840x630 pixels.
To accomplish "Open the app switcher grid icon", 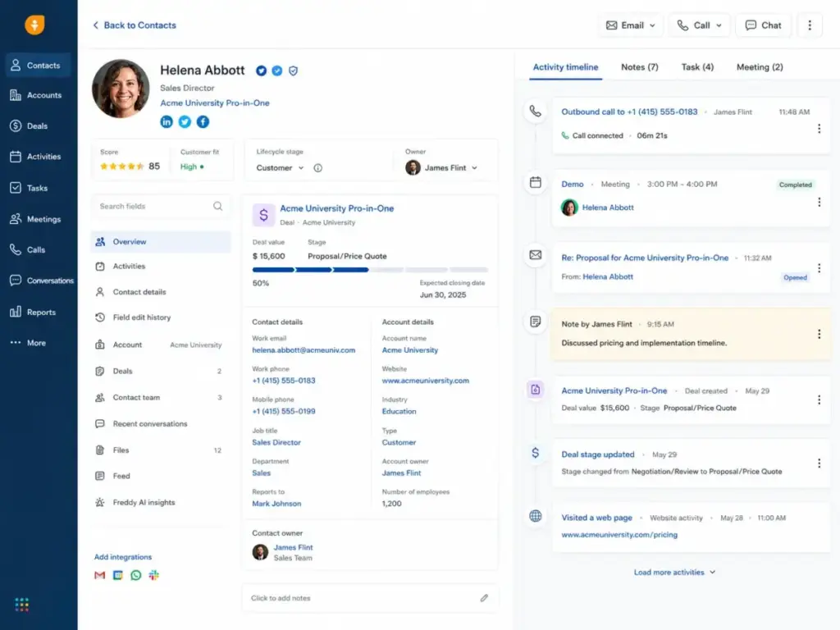I will click(22, 605).
